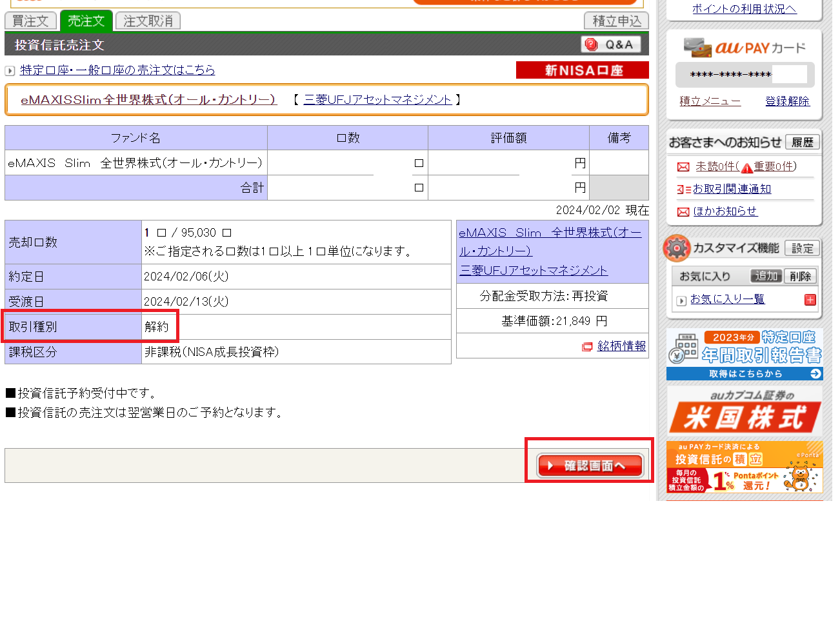This screenshot has height=617, width=840.
Task: Click the 売却口数 quantity input field
Action: coord(147,233)
